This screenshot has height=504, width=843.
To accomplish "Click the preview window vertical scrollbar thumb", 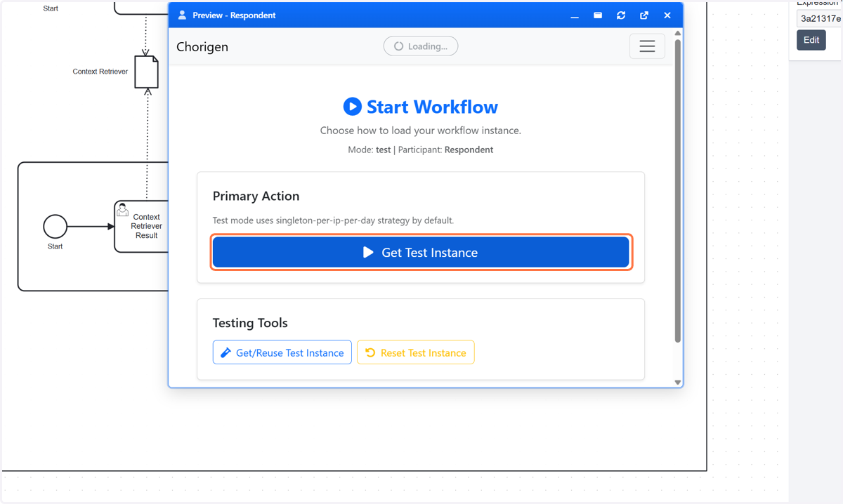I will (678, 190).
